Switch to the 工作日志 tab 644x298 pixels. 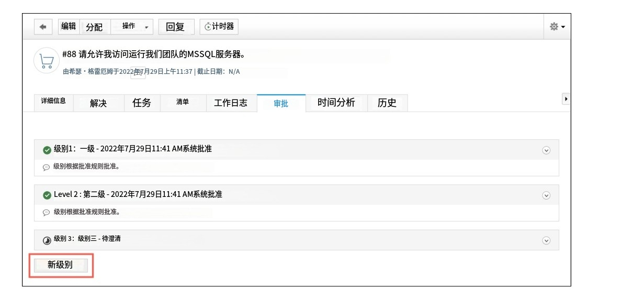pyautogui.click(x=231, y=103)
